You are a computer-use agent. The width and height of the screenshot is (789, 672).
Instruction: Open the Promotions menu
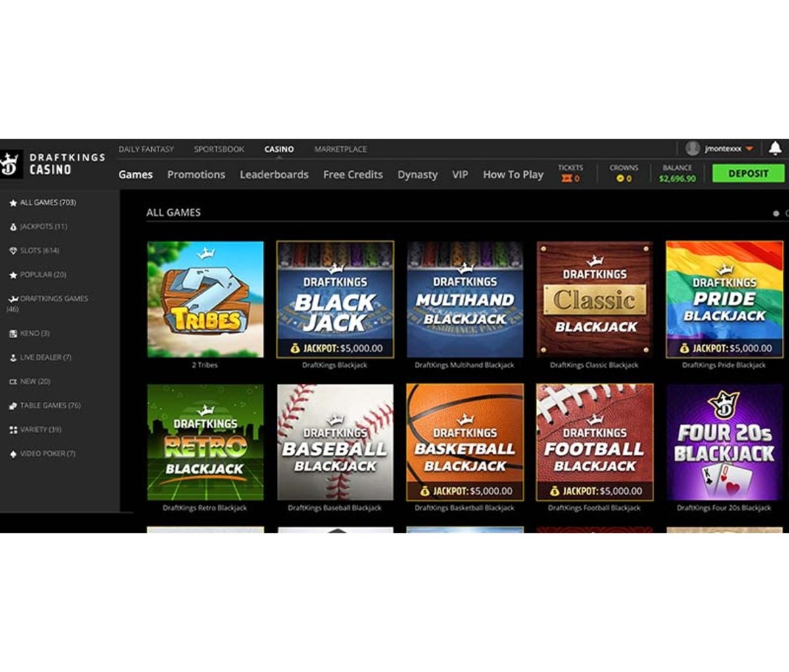[x=196, y=174]
